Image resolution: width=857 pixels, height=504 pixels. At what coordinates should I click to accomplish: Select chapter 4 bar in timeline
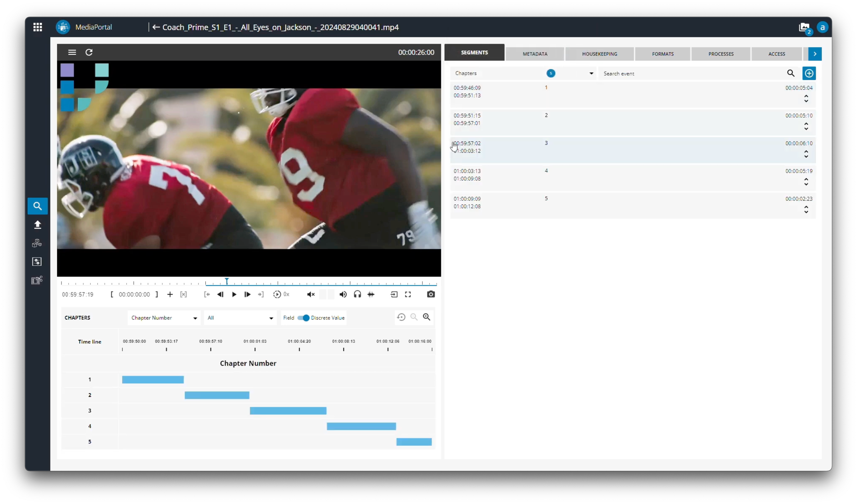pos(361,426)
